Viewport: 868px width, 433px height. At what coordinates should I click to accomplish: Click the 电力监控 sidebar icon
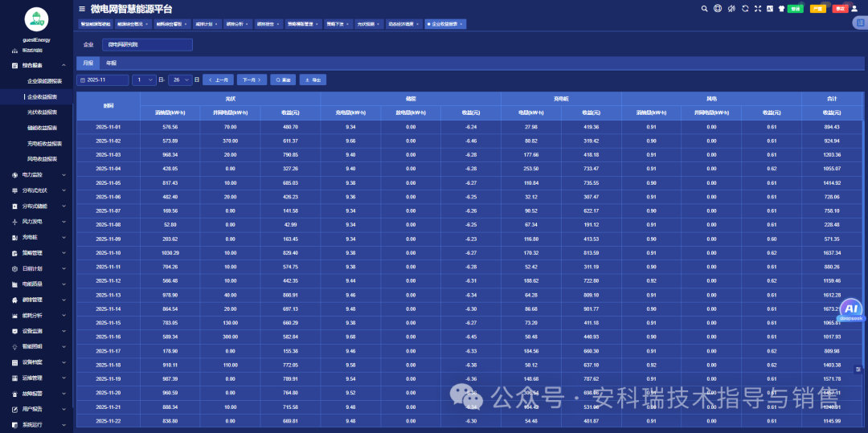coord(15,175)
